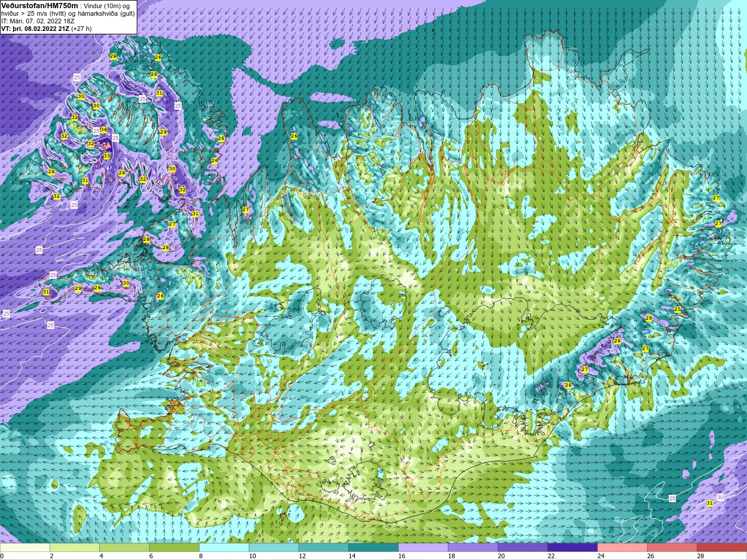Select the yellow-green 2–4 m/s legend swatch
This screenshot has height=560, width=747.
click(x=75, y=548)
